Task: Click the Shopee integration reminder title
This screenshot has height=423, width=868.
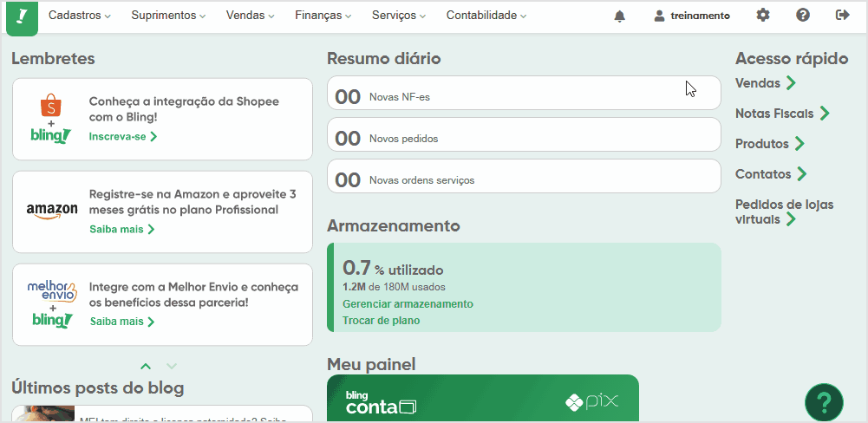Action: [x=184, y=109]
